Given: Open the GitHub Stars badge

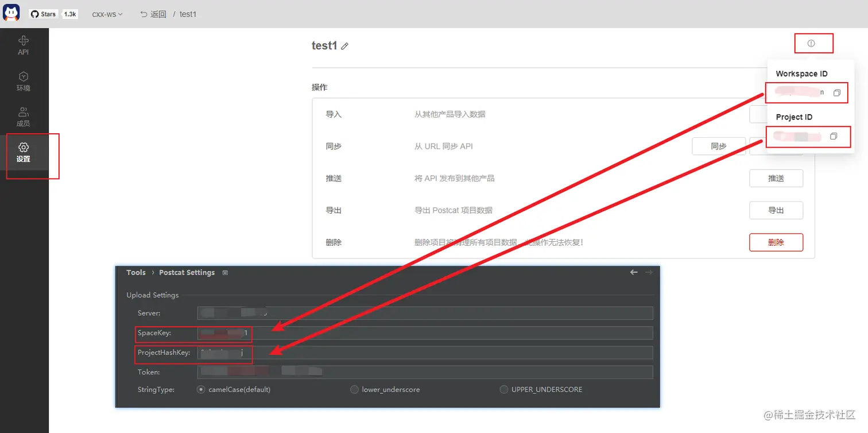Looking at the screenshot, I should (x=44, y=14).
